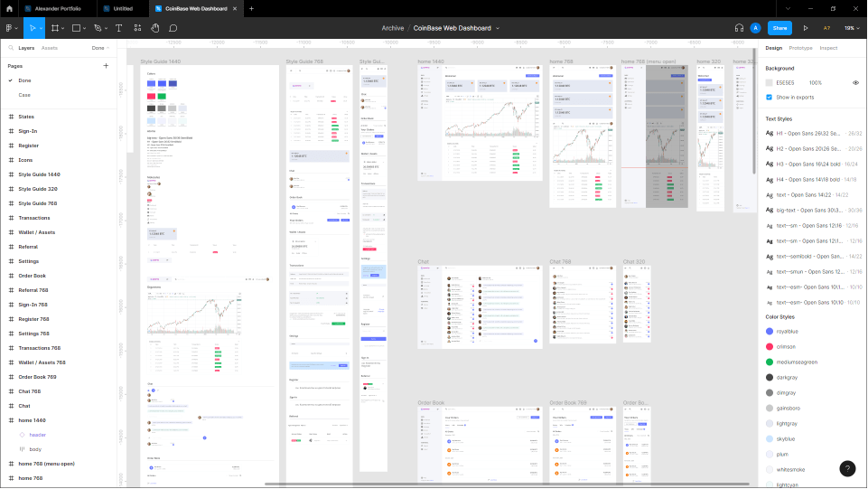The width and height of the screenshot is (868, 489).
Task: Expand the Move tool options arrow
Action: click(x=41, y=28)
